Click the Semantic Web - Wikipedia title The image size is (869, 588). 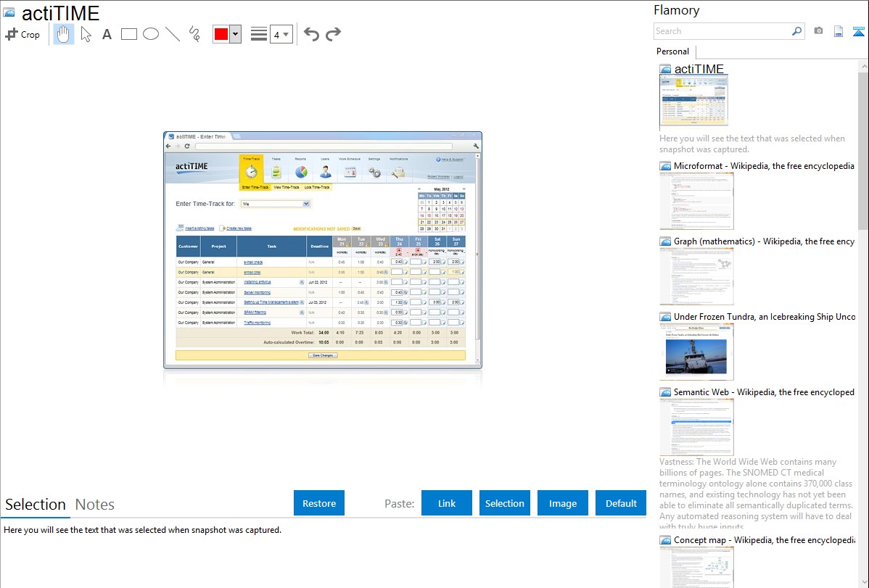[x=765, y=392]
